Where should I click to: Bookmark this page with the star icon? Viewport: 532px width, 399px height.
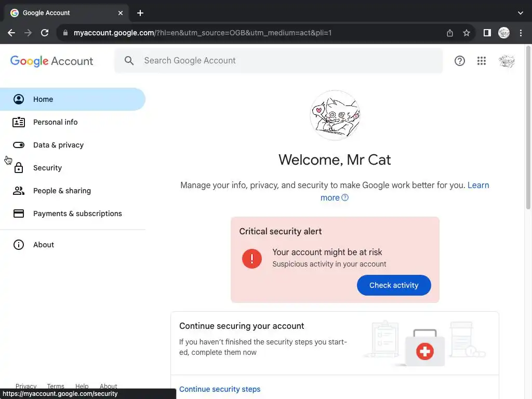[x=467, y=33]
